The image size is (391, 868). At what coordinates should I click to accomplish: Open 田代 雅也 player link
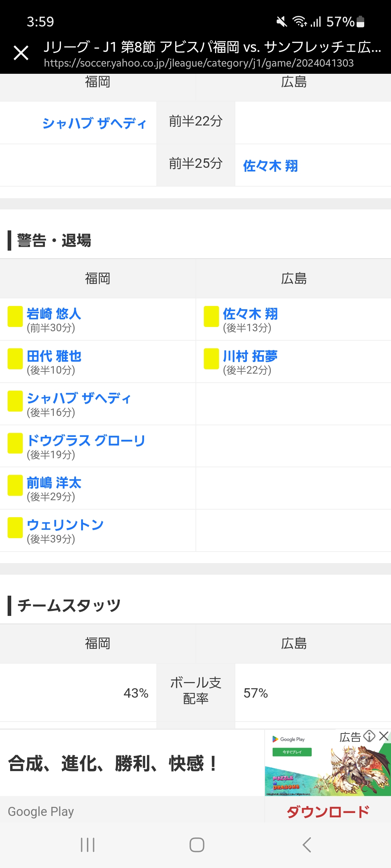point(54,356)
